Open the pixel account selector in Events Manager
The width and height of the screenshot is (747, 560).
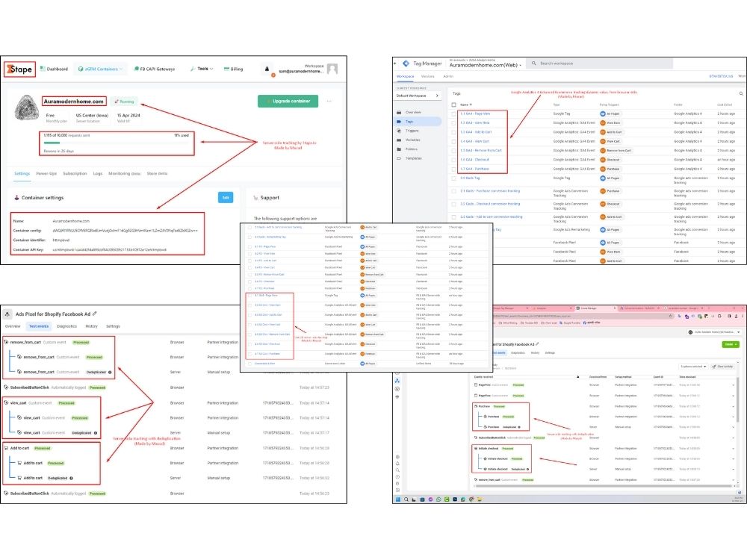(713, 332)
